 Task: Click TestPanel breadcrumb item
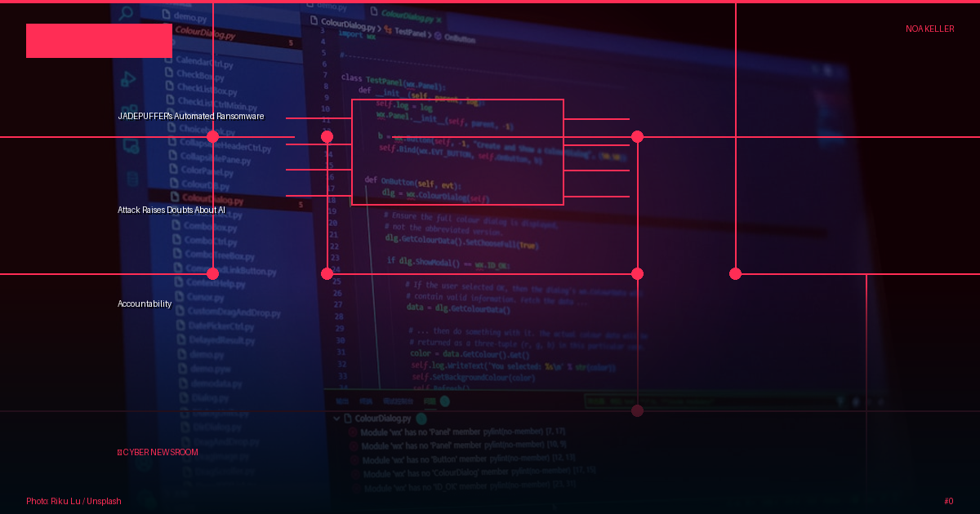(411, 33)
